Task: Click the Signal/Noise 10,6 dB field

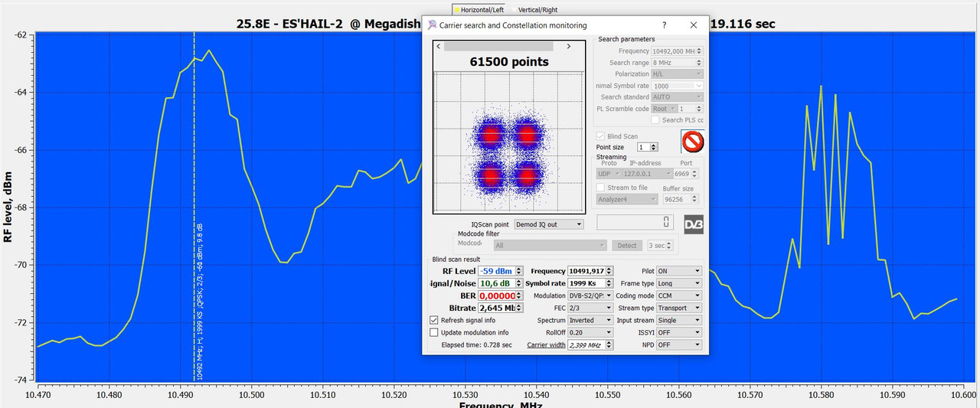Action: [x=501, y=283]
